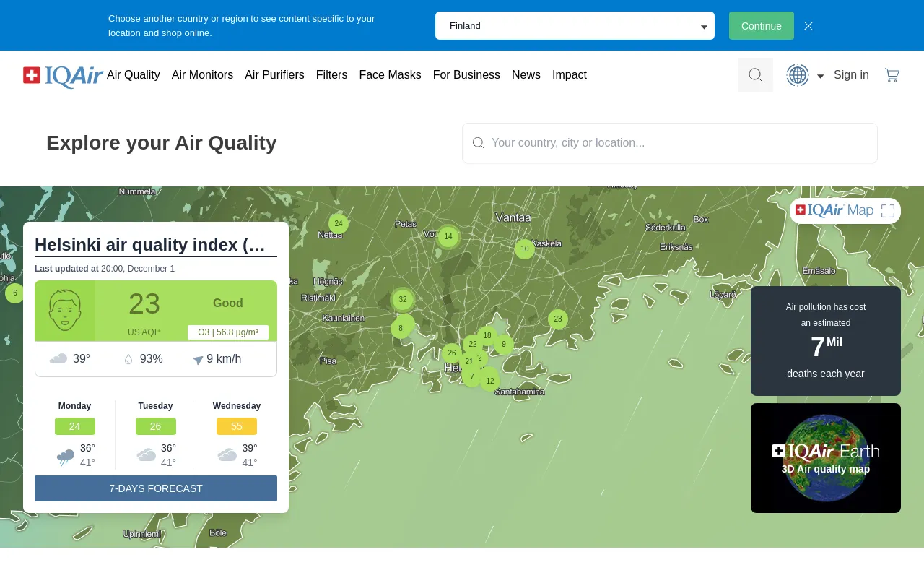Image resolution: width=924 pixels, height=578 pixels.
Task: Open the Finland country dropdown
Action: coord(574,25)
